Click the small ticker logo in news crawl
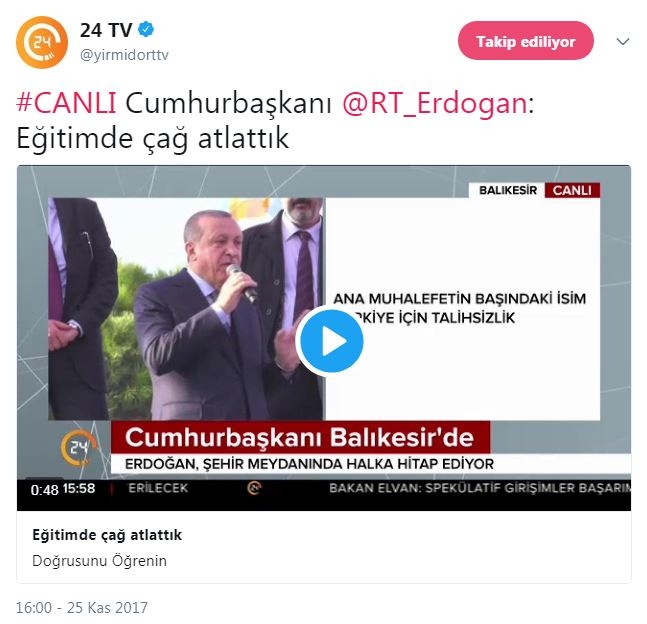This screenshot has width=647, height=624. tap(254, 488)
